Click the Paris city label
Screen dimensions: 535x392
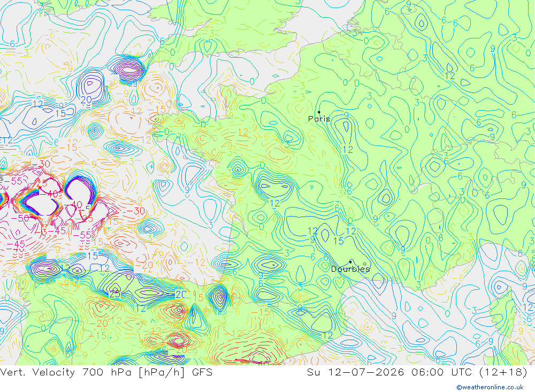pyautogui.click(x=319, y=119)
